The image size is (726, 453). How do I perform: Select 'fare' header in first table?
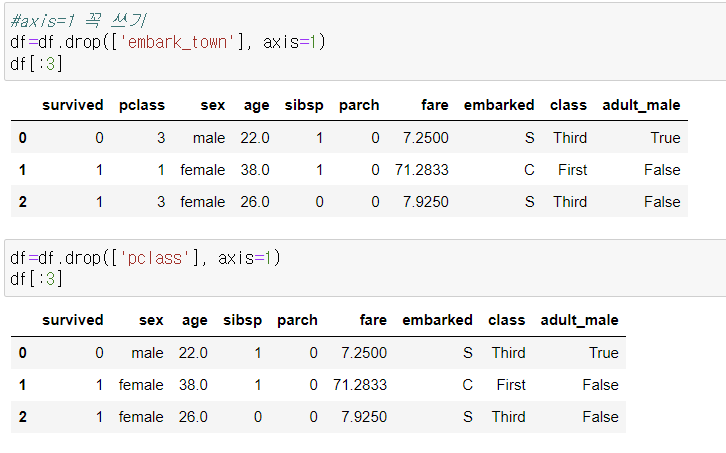[435, 105]
